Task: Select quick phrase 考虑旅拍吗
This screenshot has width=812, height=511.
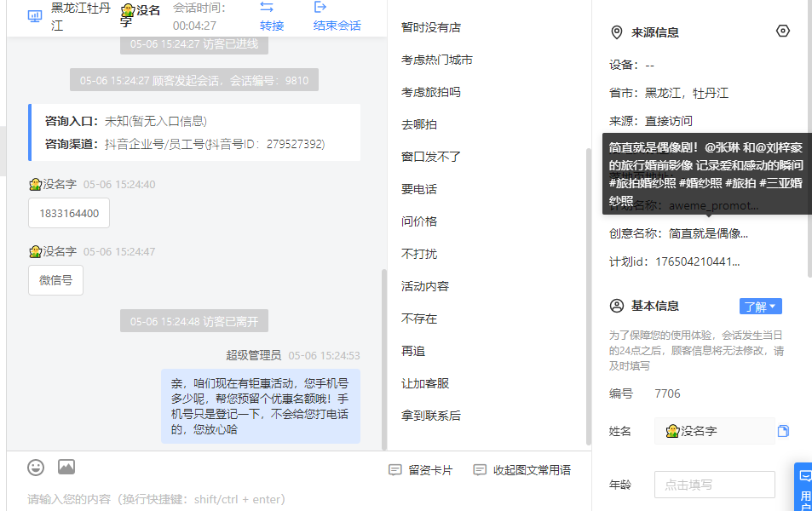Action: (431, 92)
